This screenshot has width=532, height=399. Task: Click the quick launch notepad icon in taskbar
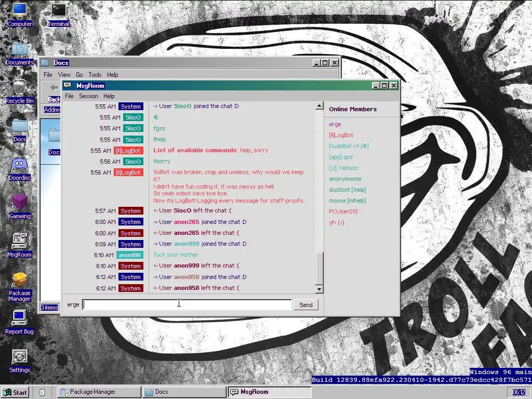pos(42,392)
